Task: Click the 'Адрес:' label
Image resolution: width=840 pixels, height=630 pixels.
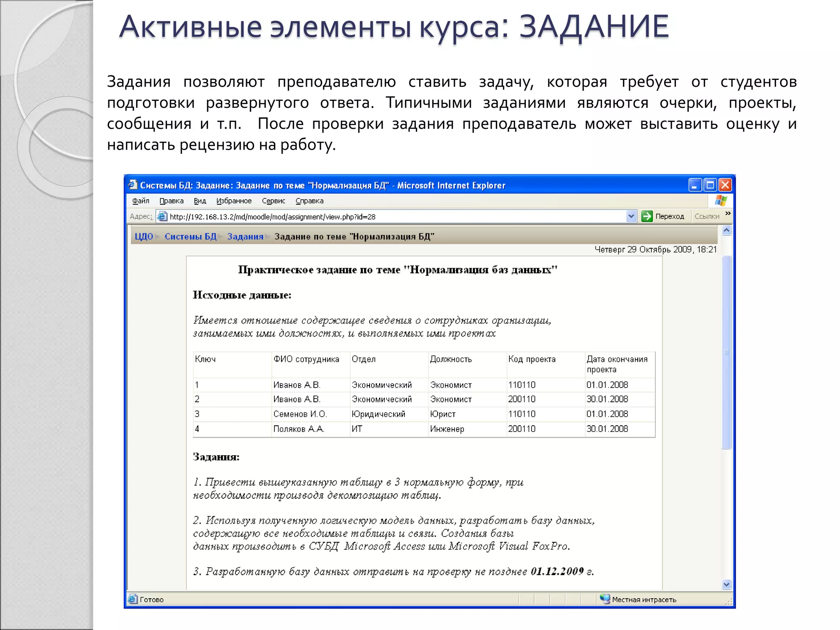Action: click(x=141, y=216)
